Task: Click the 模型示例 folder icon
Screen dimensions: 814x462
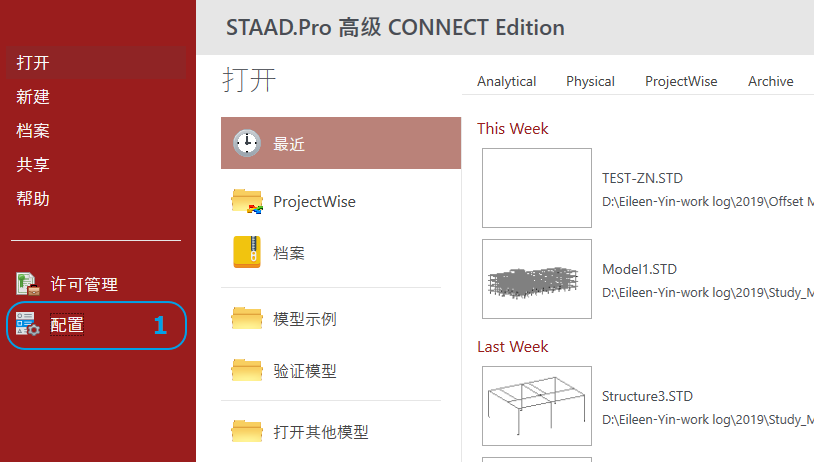Action: tap(246, 319)
